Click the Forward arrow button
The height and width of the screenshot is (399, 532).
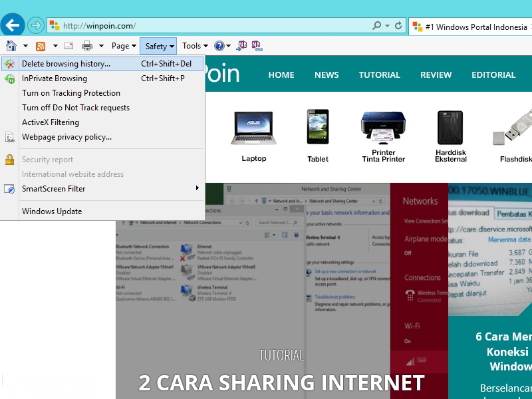click(x=36, y=25)
